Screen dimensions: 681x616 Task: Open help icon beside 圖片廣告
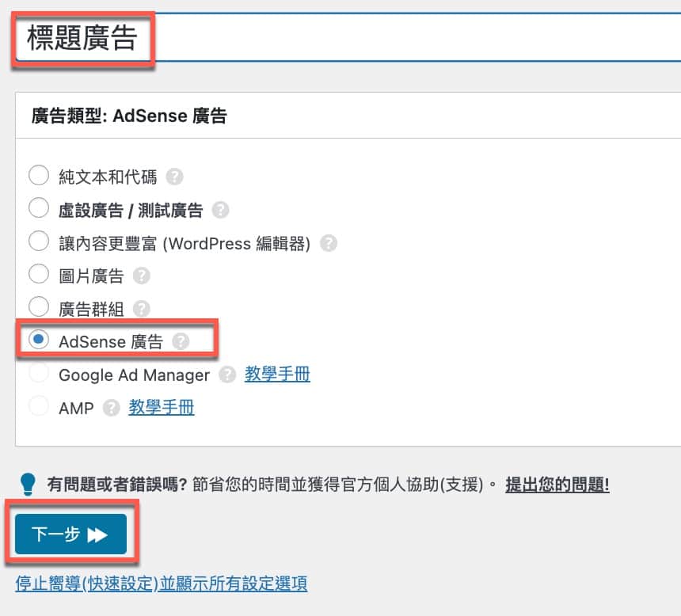pyautogui.click(x=142, y=276)
